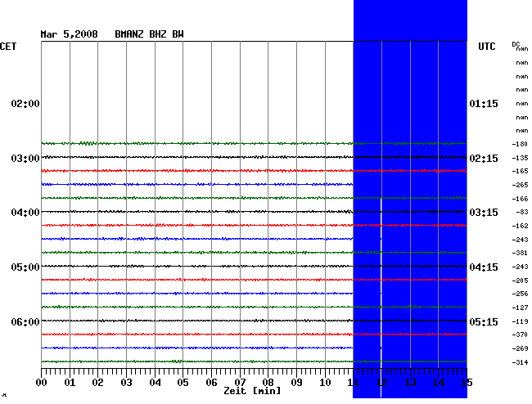Select the 03:15 UTC time label
Image resolution: width=532 pixels, height=404 pixels.
tap(484, 213)
